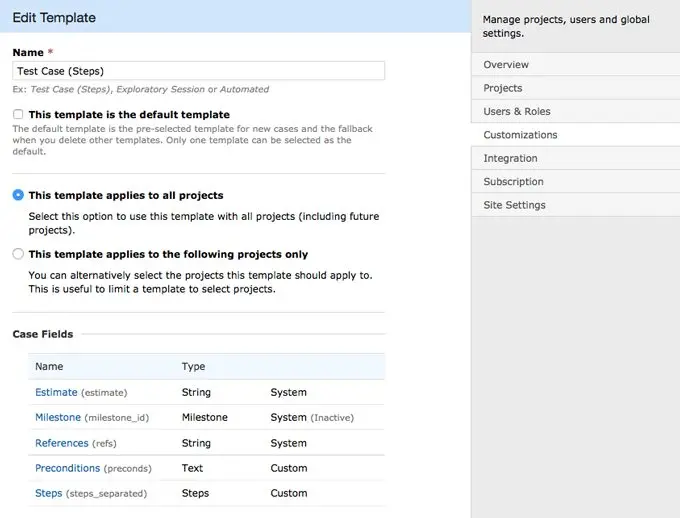The height and width of the screenshot is (518, 680).
Task: Click the example hint text under Name
Action: click(141, 89)
